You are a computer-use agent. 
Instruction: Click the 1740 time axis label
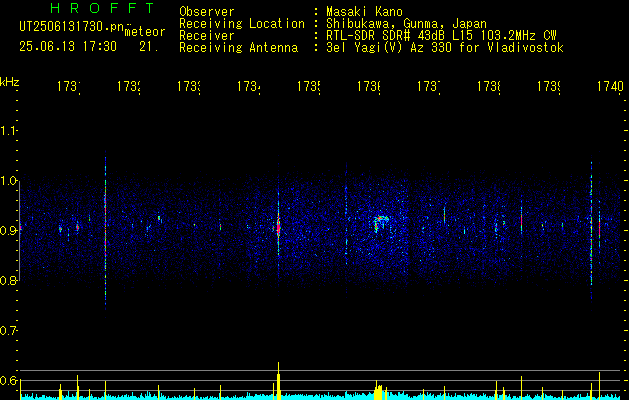tap(610, 86)
